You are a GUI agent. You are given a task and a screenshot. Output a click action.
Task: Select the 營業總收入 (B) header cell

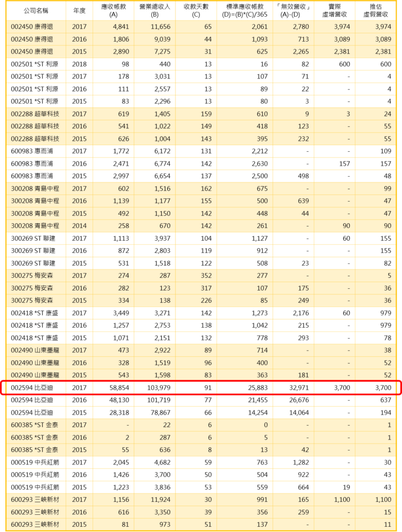154,10
